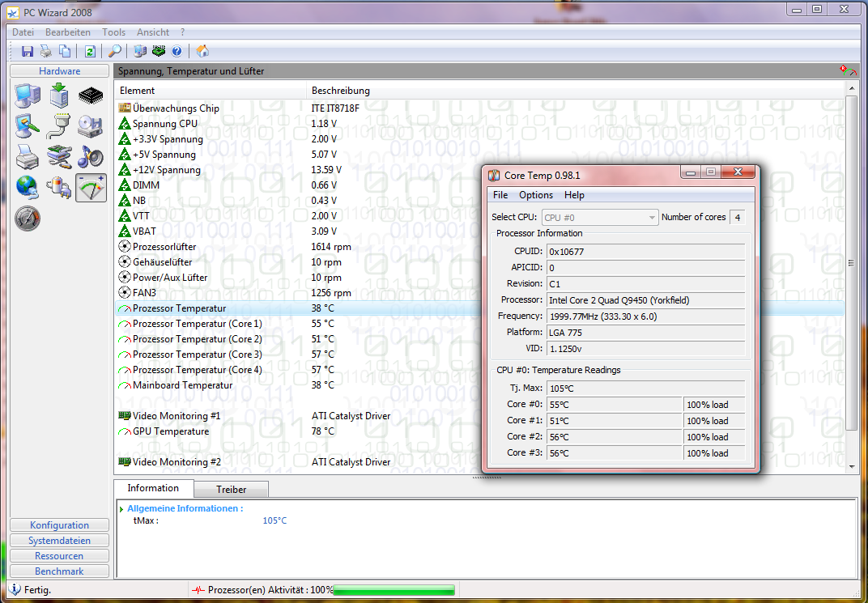Image resolution: width=868 pixels, height=603 pixels.
Task: Open the Drives CD and floppy icon
Action: click(90, 126)
